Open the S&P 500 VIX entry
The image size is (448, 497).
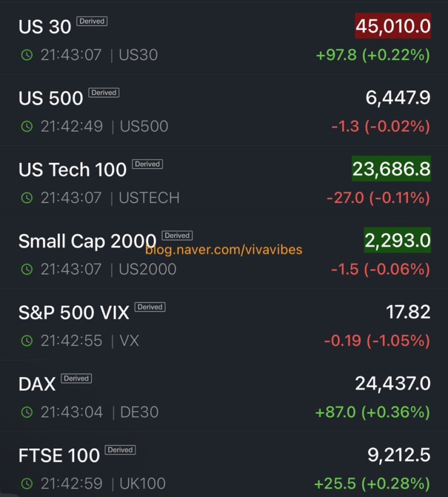(224, 325)
